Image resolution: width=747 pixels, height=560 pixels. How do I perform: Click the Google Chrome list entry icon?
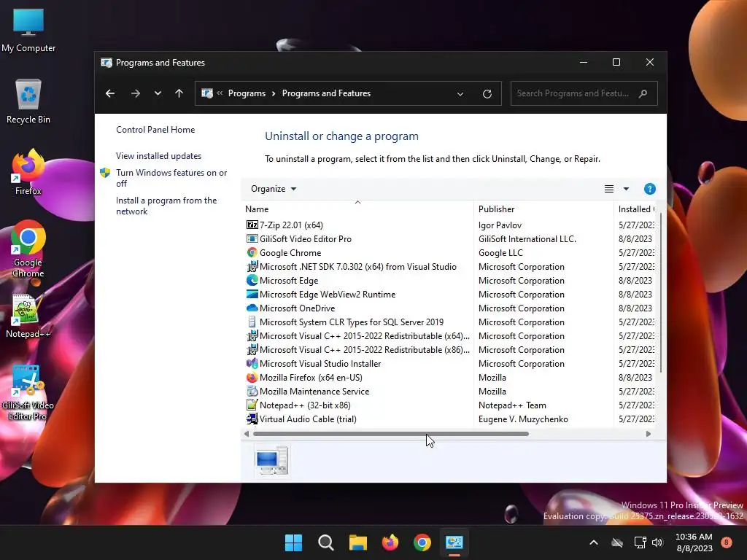coord(252,252)
